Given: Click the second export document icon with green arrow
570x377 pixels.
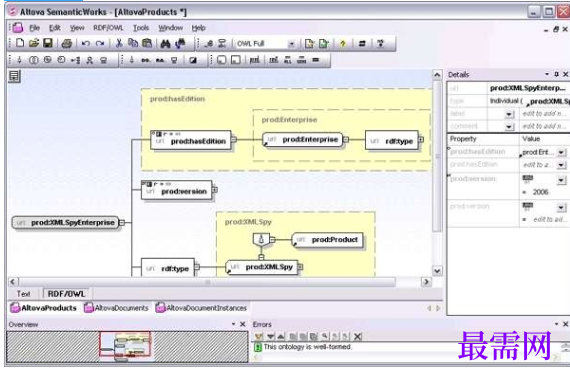Looking at the screenshot, I should [x=324, y=44].
